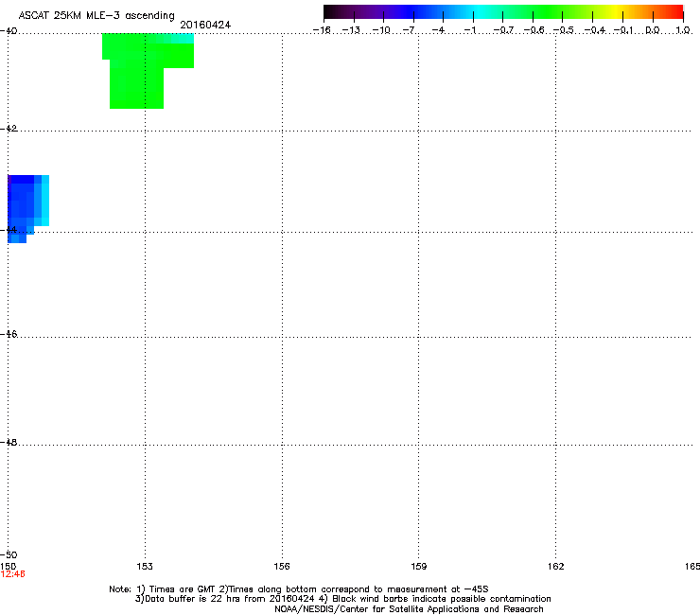This screenshot has width=700, height=615.
Task: Click the -0.6 color scale label
Action: [534, 30]
